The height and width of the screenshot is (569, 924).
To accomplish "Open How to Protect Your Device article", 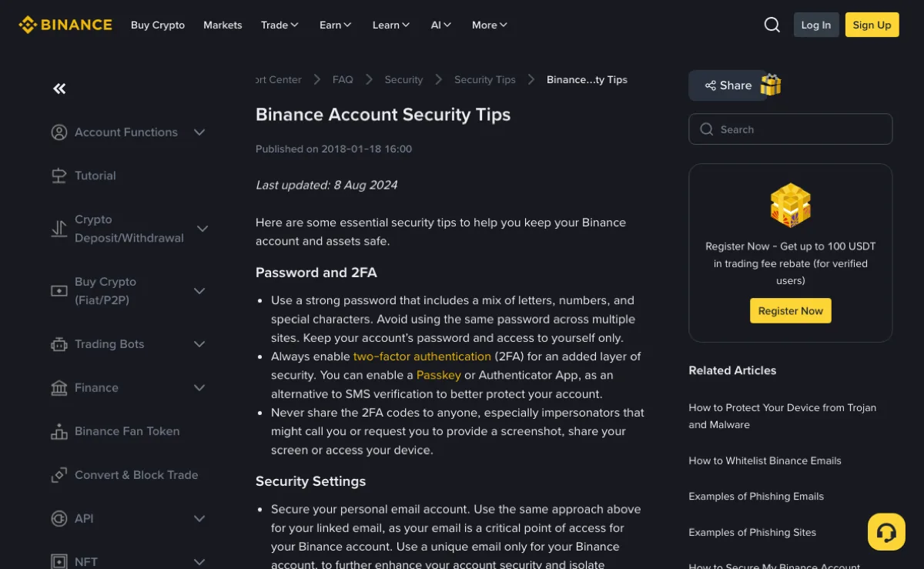I will click(x=782, y=416).
